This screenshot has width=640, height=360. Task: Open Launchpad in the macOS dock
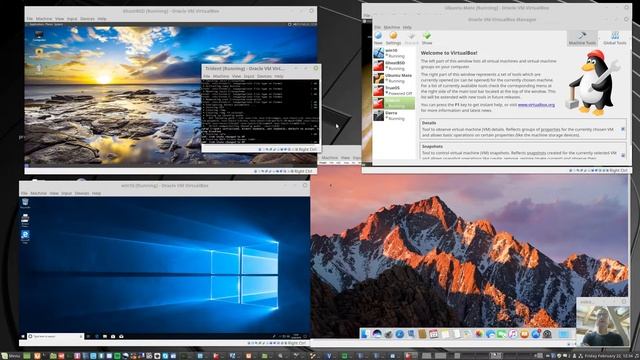pos(388,334)
